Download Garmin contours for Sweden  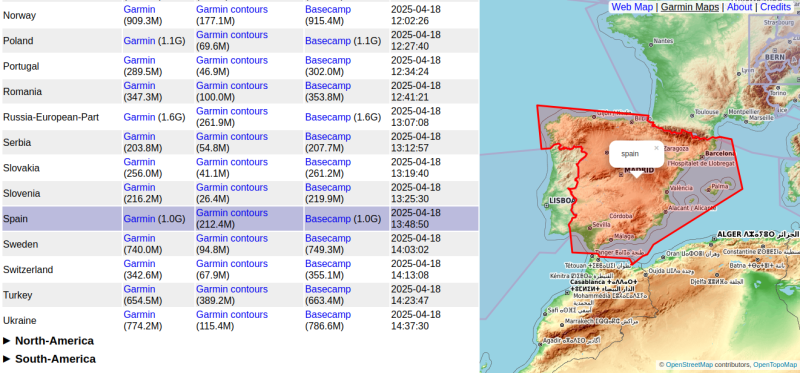[232, 238]
